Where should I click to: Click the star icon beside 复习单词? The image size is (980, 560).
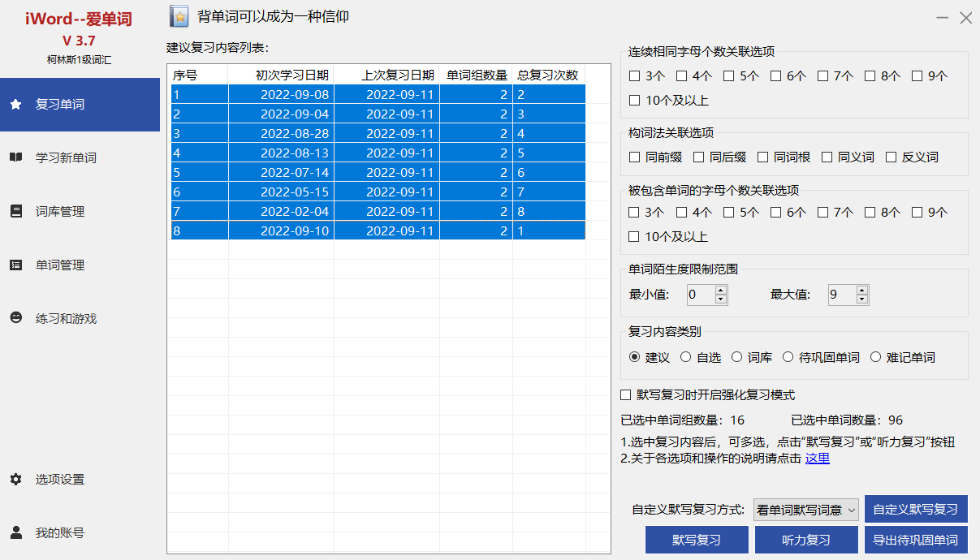[x=15, y=104]
